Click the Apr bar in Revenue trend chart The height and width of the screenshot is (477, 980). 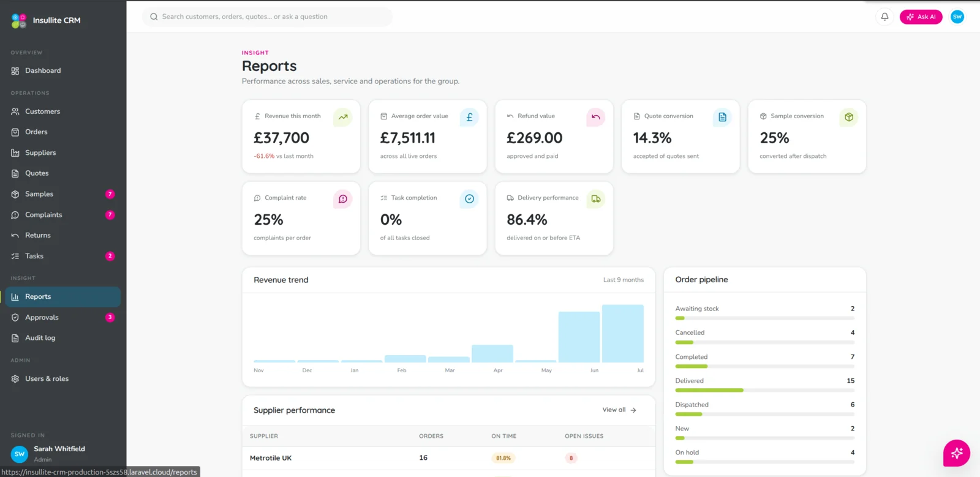point(492,353)
